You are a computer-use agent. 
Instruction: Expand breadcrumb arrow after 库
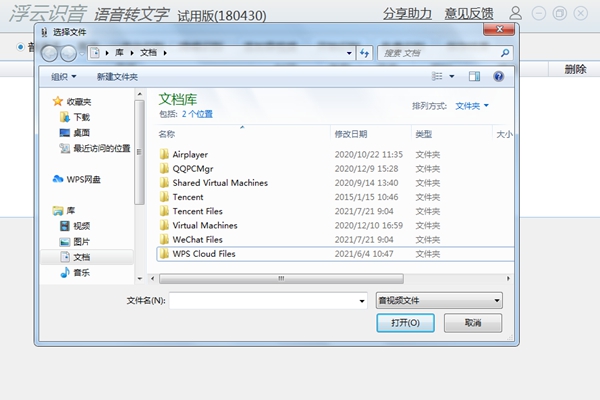132,53
